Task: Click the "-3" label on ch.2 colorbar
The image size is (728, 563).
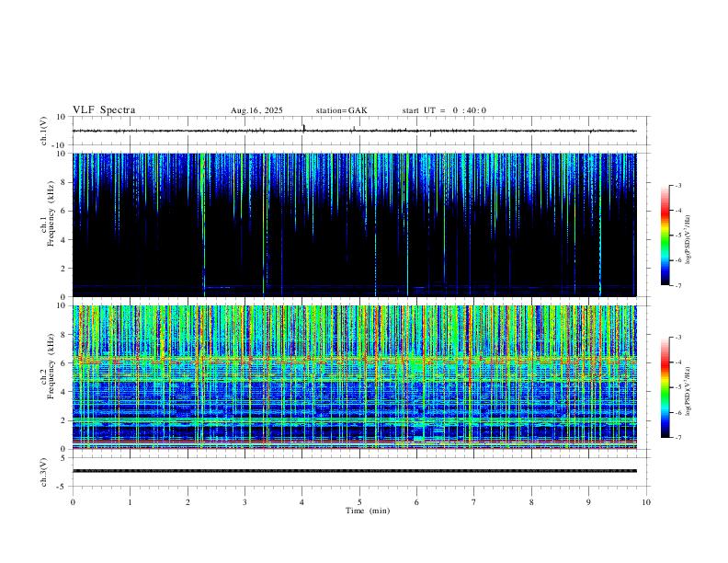Action: tap(677, 338)
